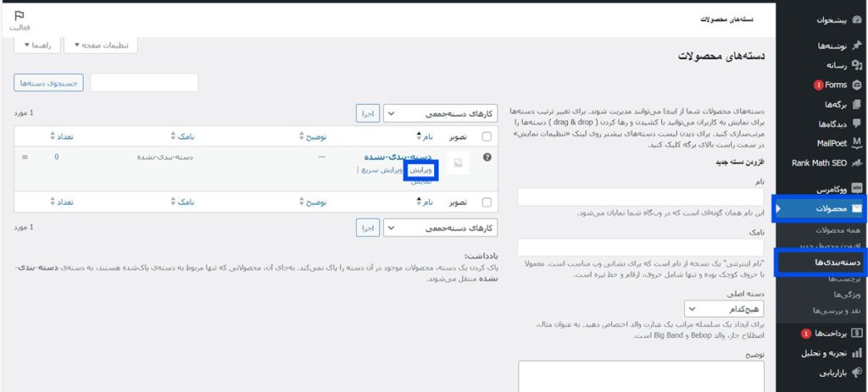Screen dimensions: 868x392
Task: Open the نقد و بررسی‌ها submenu item
Action: pos(837,311)
